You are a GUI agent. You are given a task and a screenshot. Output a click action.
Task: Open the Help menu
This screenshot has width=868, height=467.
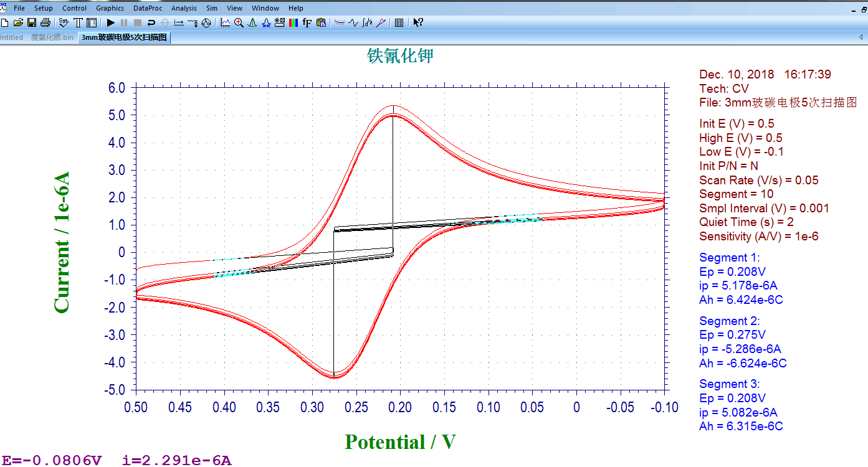click(x=296, y=8)
